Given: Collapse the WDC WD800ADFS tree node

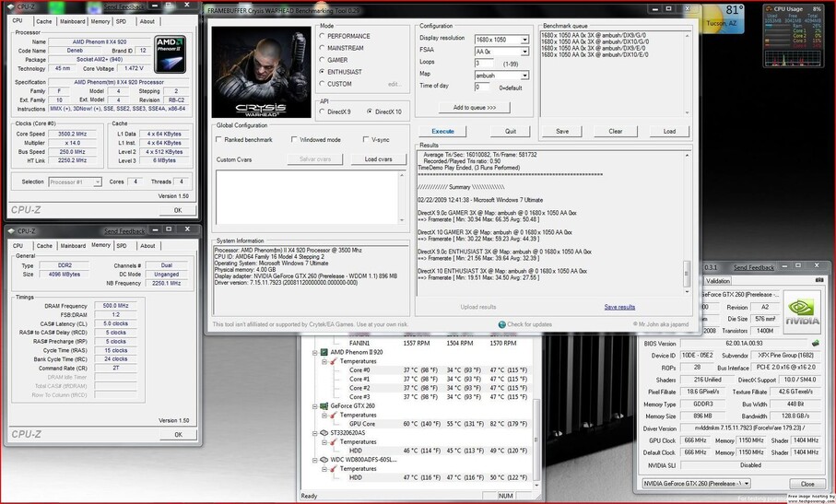Looking at the screenshot, I should (x=314, y=460).
